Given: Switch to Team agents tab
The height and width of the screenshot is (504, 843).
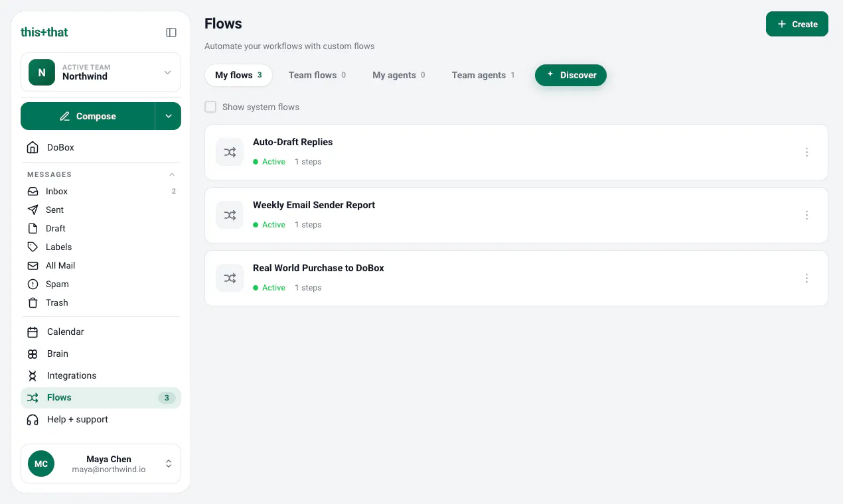Looking at the screenshot, I should click(483, 75).
